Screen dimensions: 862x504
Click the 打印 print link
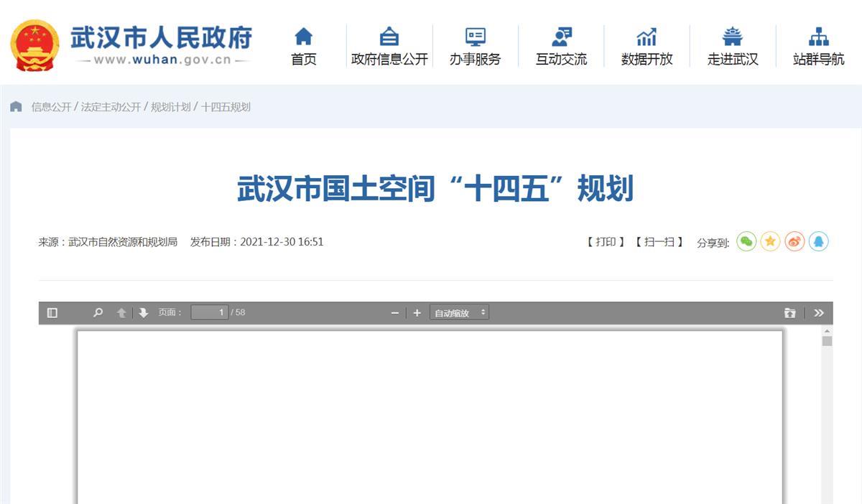606,242
